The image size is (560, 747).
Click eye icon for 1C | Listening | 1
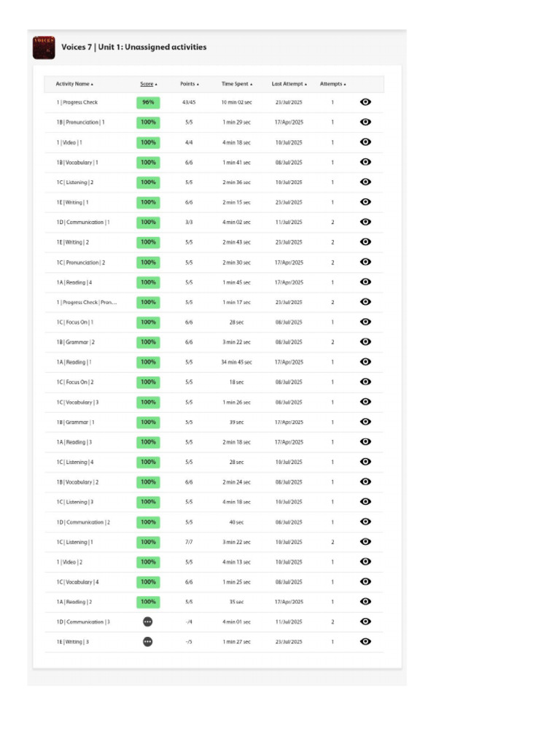pos(365,542)
